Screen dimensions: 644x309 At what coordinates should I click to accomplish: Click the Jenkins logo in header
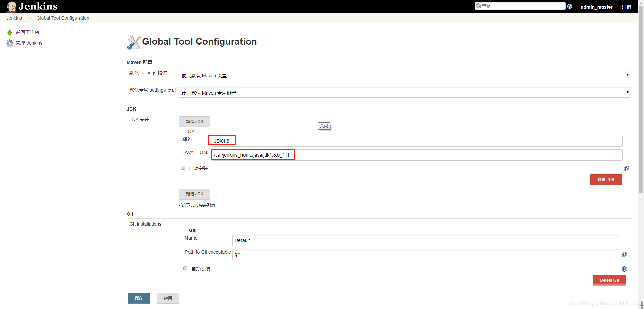coord(32,6)
